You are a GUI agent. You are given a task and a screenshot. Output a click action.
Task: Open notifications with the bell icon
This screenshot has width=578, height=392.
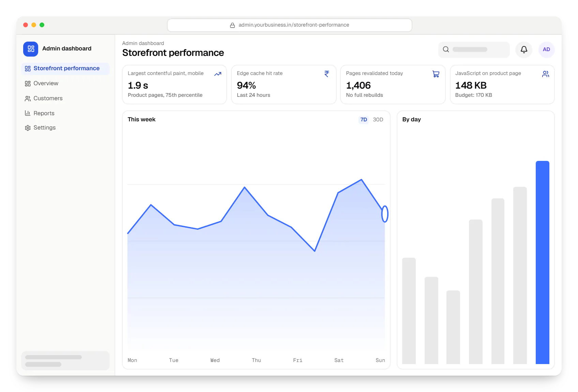click(x=524, y=49)
